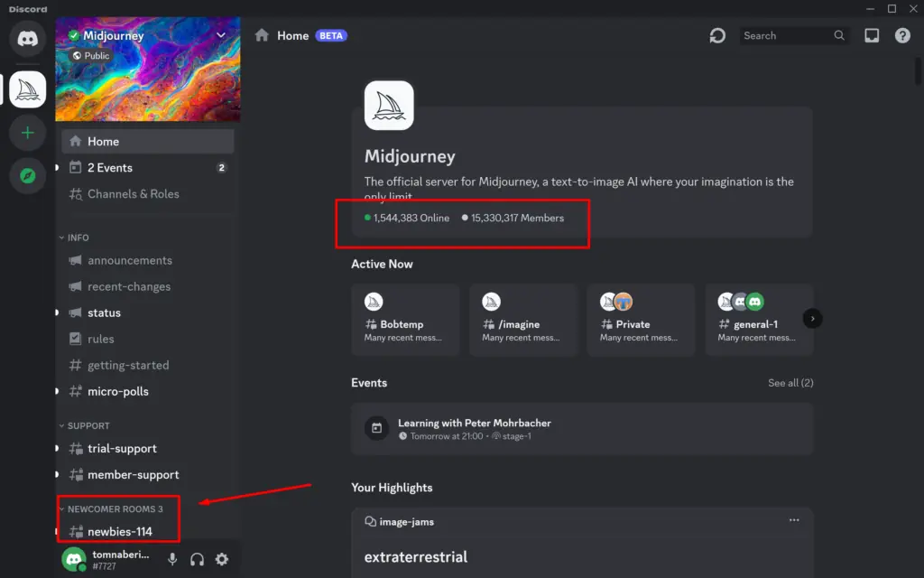Select the Midjourney server sailboat icon

28,89
